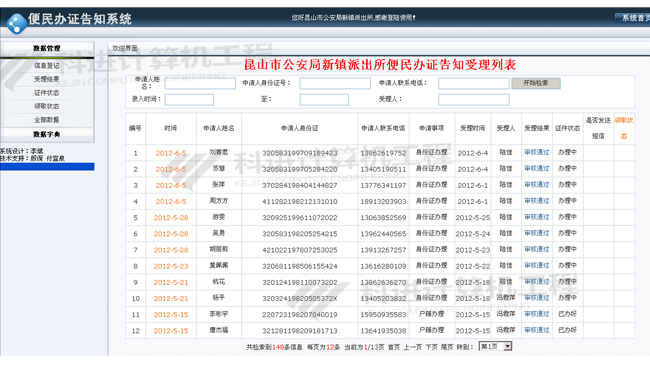Click the 受理时间 column header
The image size is (650, 368).
click(x=473, y=128)
